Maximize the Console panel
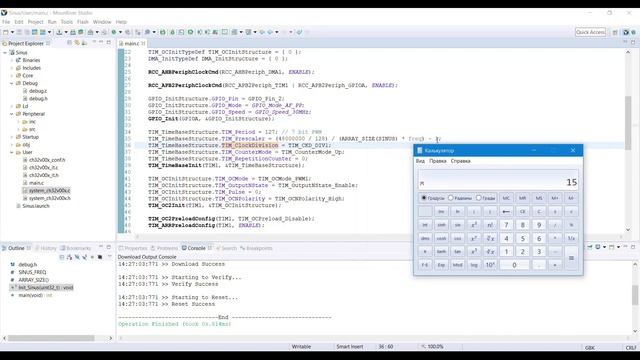Viewport: 640px width, 360px height. [x=633, y=247]
